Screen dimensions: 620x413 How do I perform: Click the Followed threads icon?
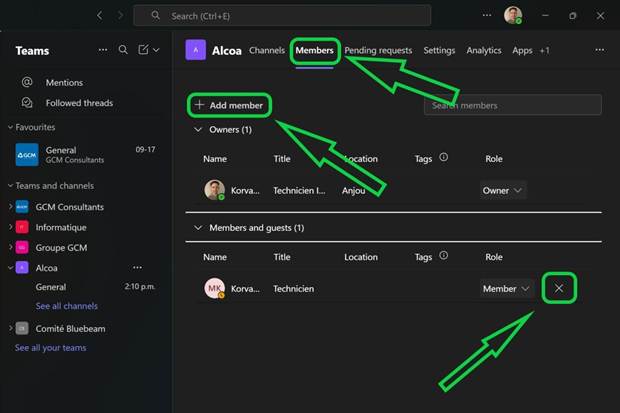click(27, 102)
